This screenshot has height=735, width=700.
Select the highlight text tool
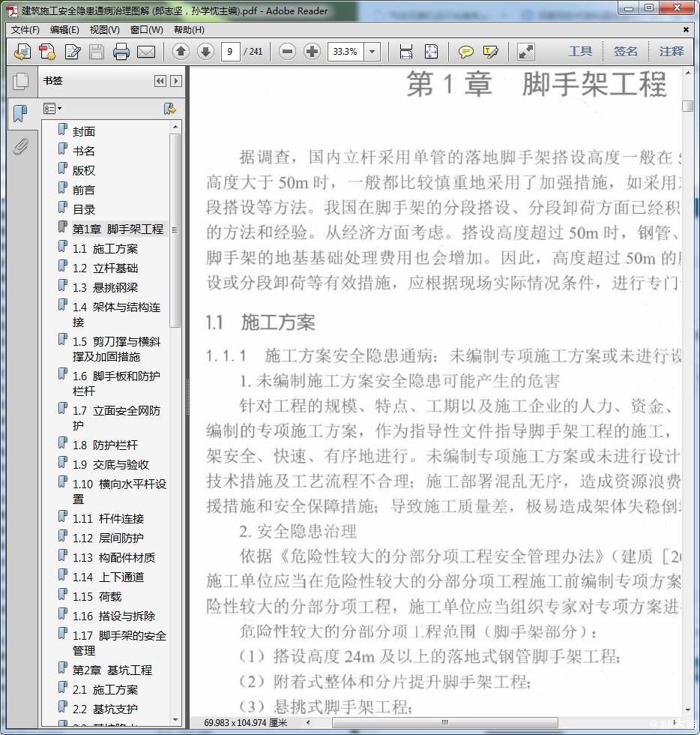pos(491,52)
